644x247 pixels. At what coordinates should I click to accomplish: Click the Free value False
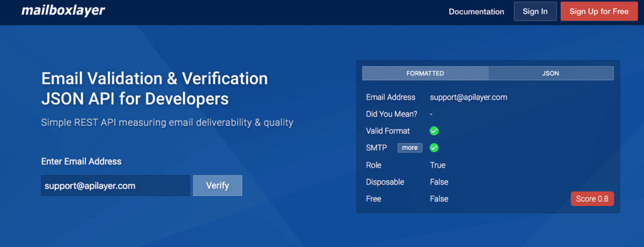(x=439, y=199)
